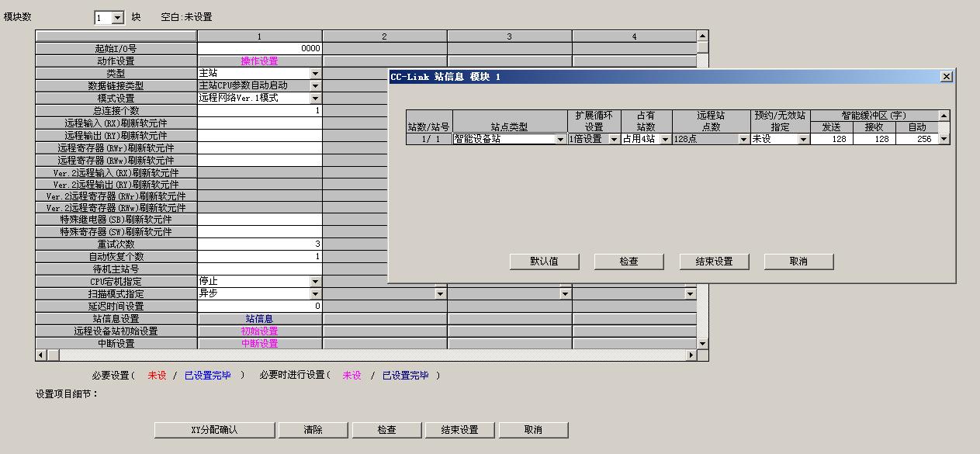
Task: Open the 站点类型 智能设备站 dropdown
Action: click(560, 140)
